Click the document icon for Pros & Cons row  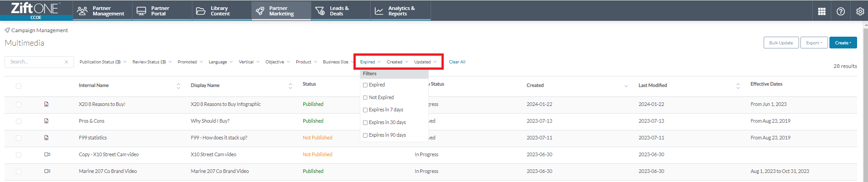(46, 121)
